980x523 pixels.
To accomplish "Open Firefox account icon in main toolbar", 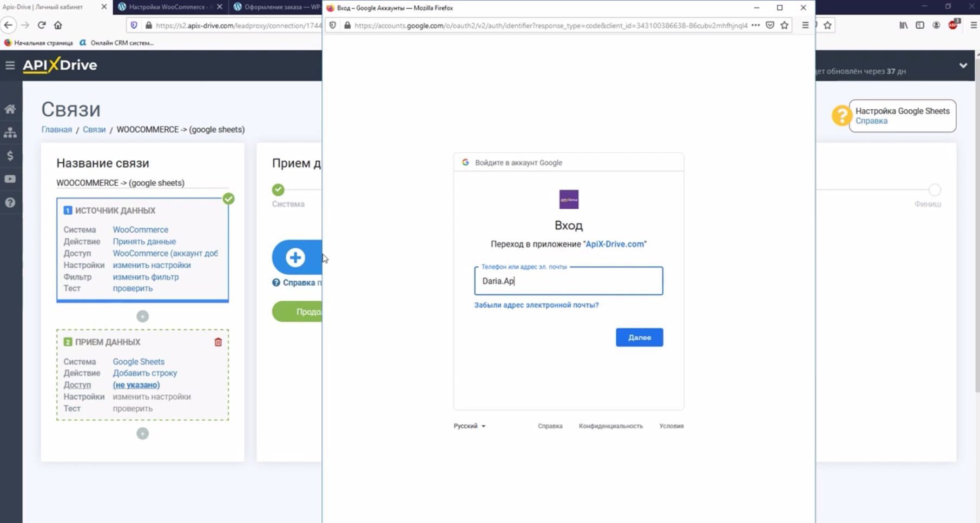I will (x=936, y=25).
